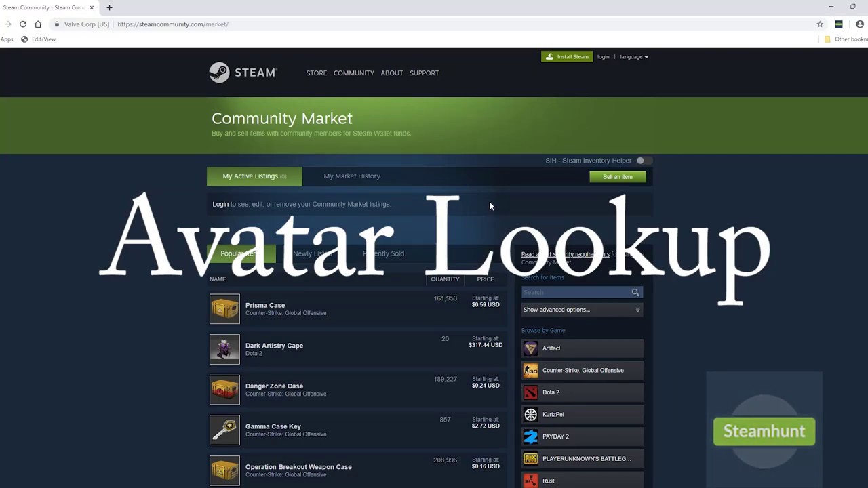The height and width of the screenshot is (488, 868).
Task: Click the PAYDAY 2 game icon
Action: click(530, 436)
